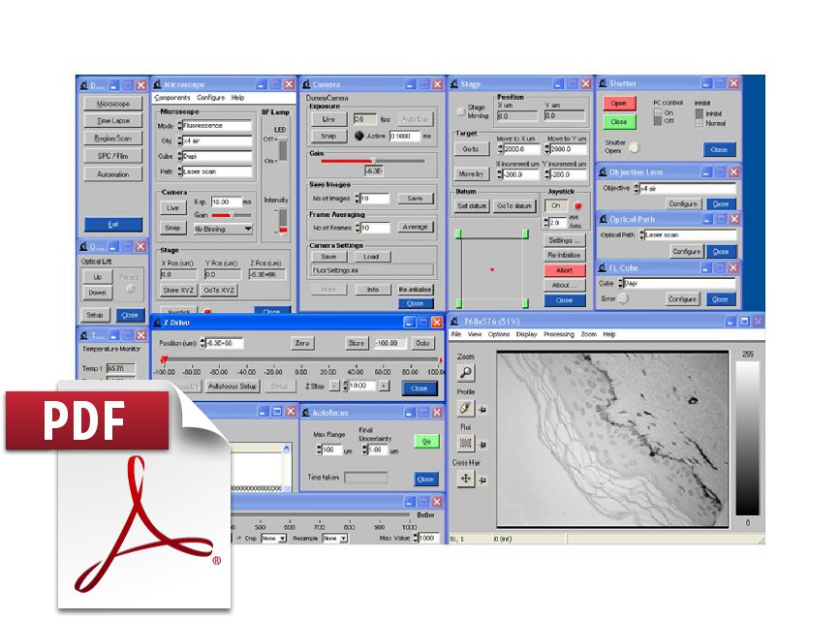This screenshot has height=620, width=840.
Task: Select the Zoom magnifier tool in image viewer
Action: pos(466,372)
